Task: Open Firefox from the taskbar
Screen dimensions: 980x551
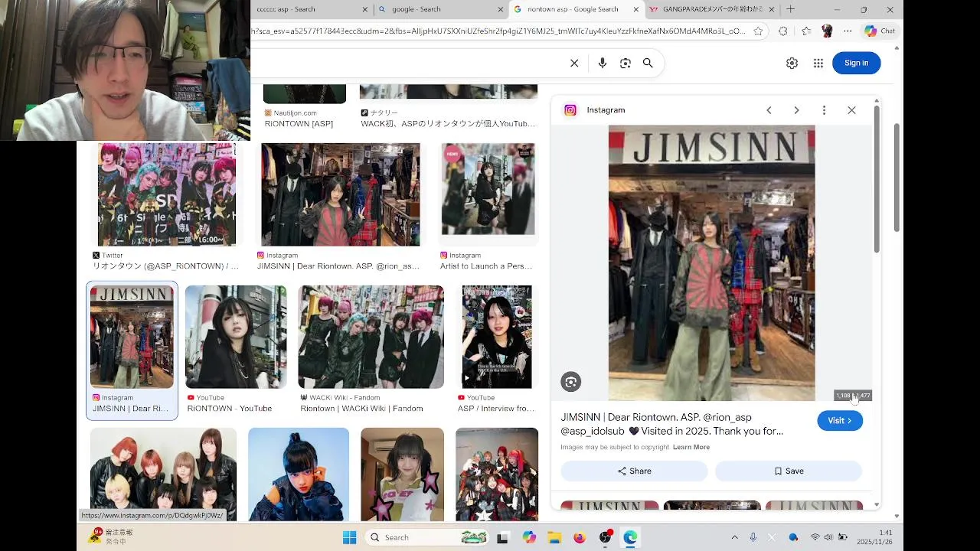Action: click(x=580, y=537)
